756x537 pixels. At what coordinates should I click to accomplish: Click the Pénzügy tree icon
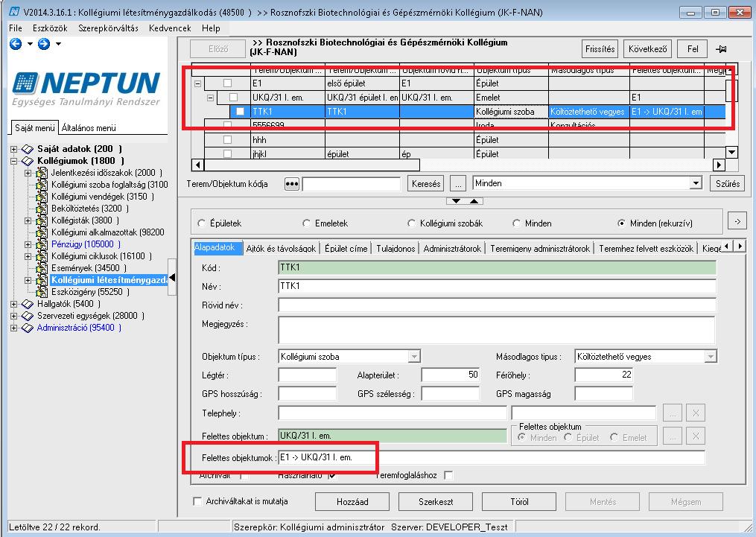[42, 244]
